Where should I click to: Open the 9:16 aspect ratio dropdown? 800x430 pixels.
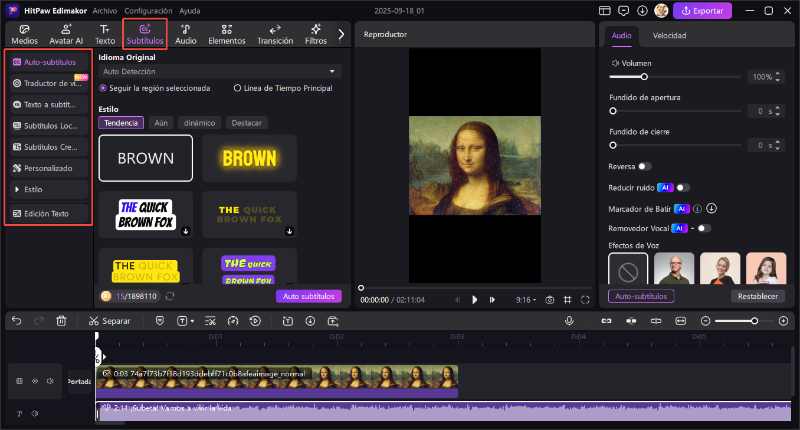526,300
